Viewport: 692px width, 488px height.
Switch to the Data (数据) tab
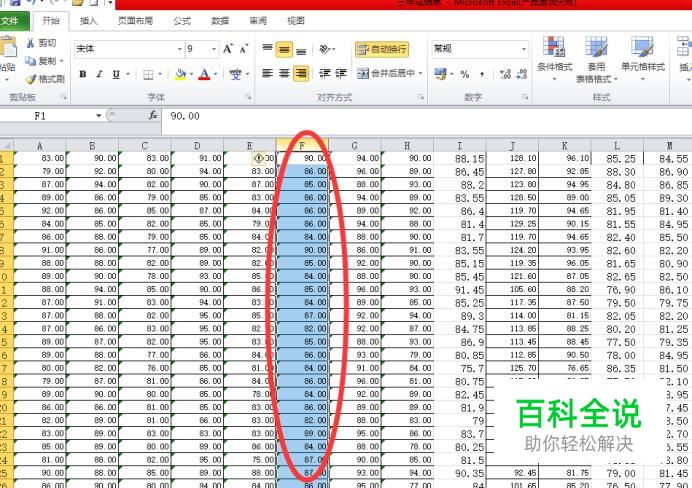pos(220,21)
